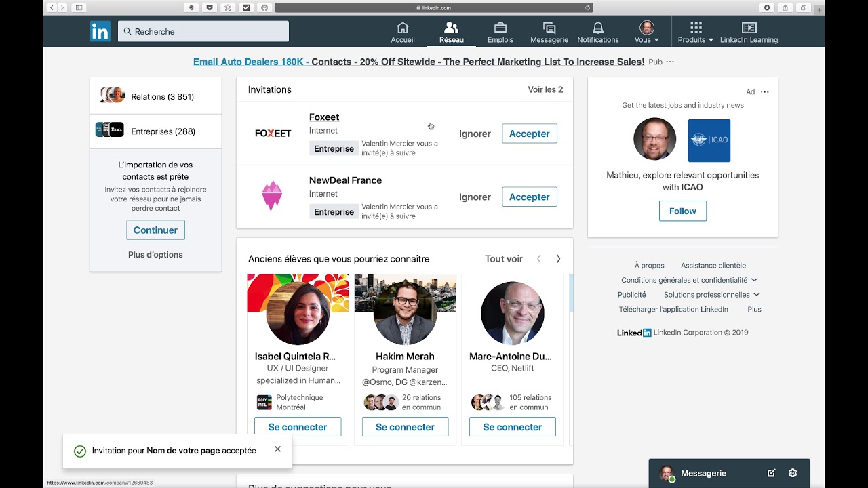Expand the Vous profile menu
The height and width of the screenshot is (488, 868).
point(647,32)
